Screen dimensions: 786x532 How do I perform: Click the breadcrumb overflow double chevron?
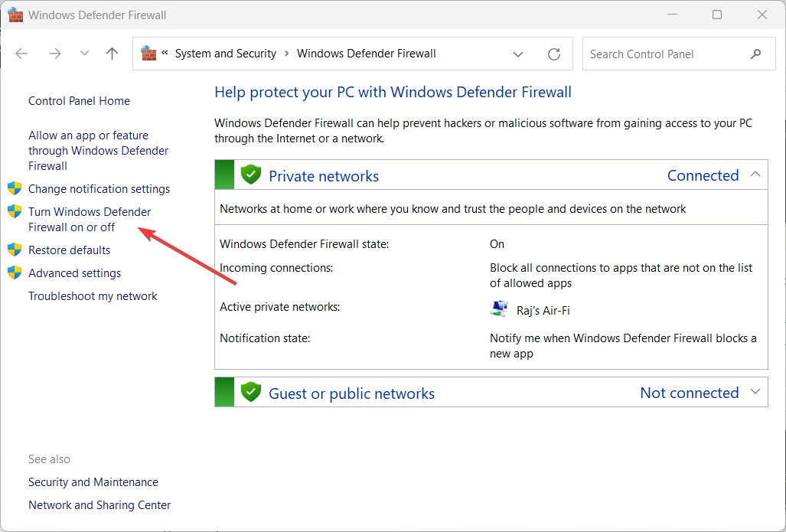[x=165, y=53]
